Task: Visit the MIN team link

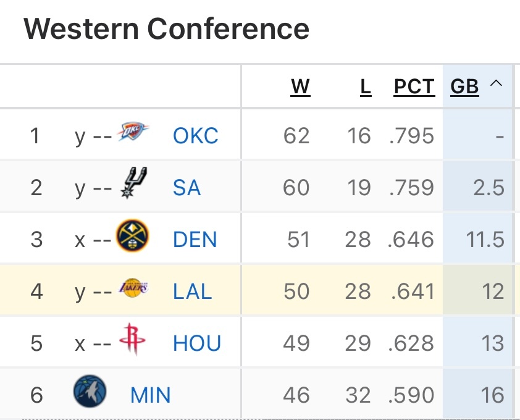Action: click(150, 395)
